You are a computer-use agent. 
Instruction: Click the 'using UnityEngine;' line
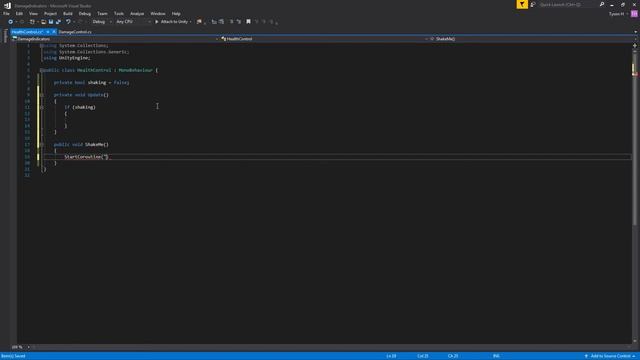[x=67, y=58]
